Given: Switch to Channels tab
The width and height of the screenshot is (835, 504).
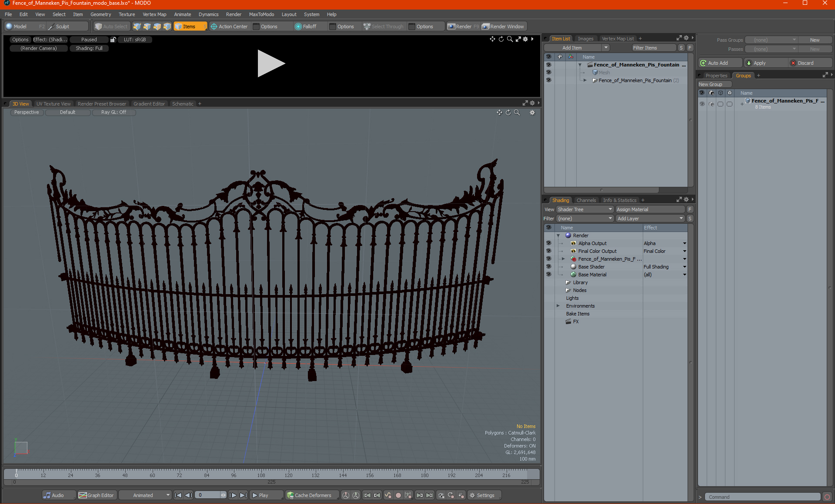Looking at the screenshot, I should click(586, 200).
